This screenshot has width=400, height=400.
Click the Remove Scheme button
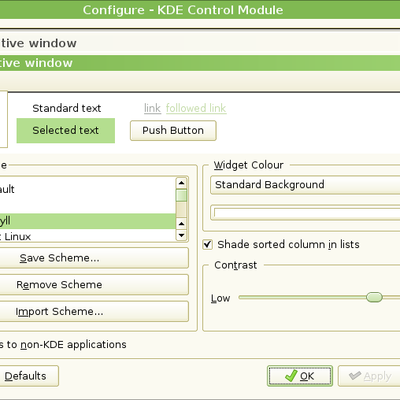(x=93, y=285)
